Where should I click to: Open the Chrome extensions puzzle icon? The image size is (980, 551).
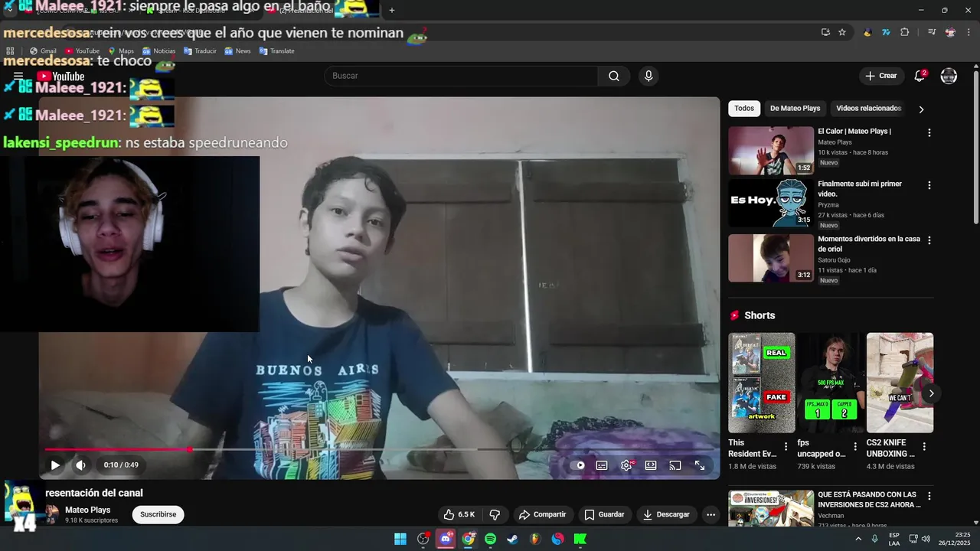904,32
